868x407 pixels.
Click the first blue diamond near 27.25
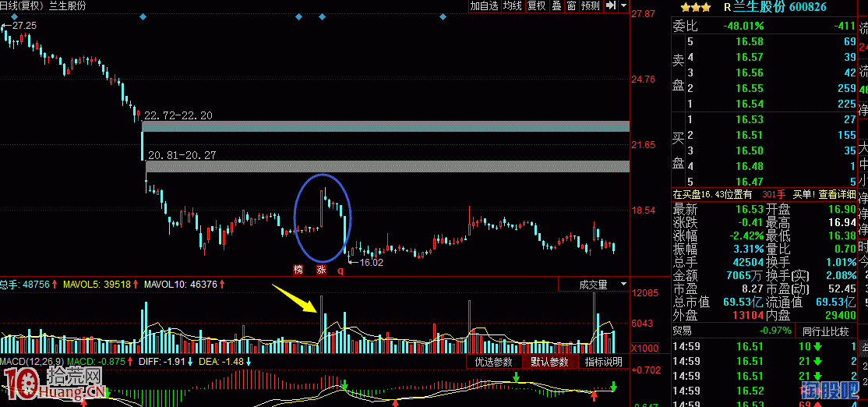coord(15,17)
